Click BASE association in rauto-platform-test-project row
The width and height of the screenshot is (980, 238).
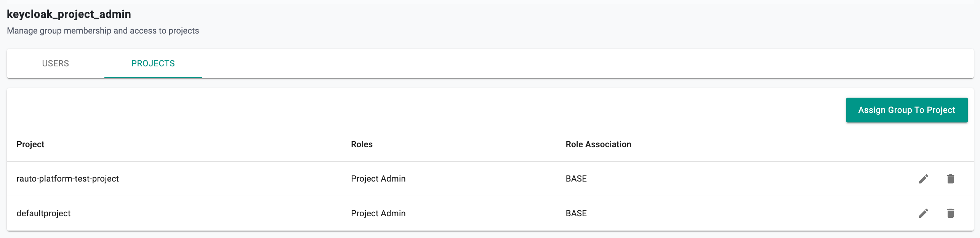pos(576,178)
